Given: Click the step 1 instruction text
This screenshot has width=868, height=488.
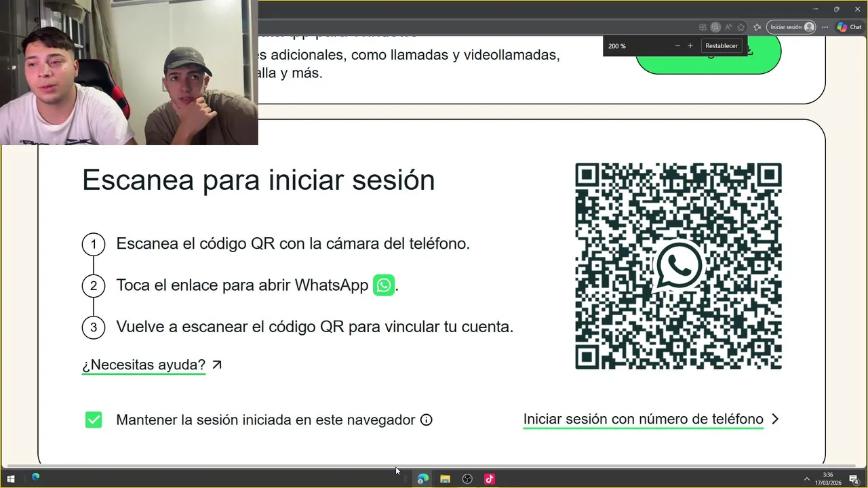Looking at the screenshot, I should [293, 243].
